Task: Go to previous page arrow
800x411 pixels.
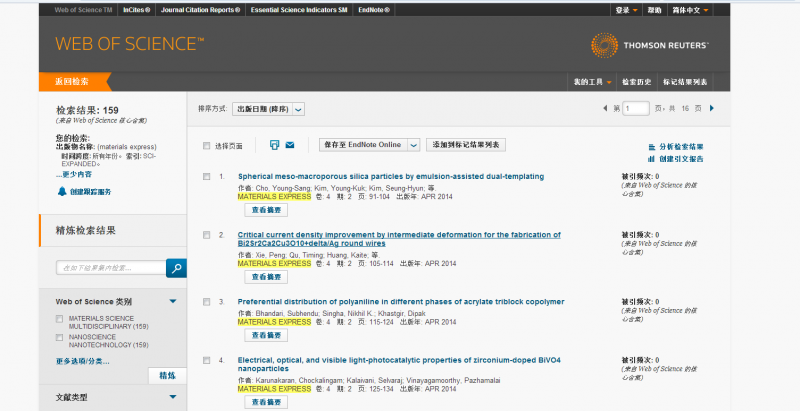Action: pyautogui.click(x=605, y=108)
